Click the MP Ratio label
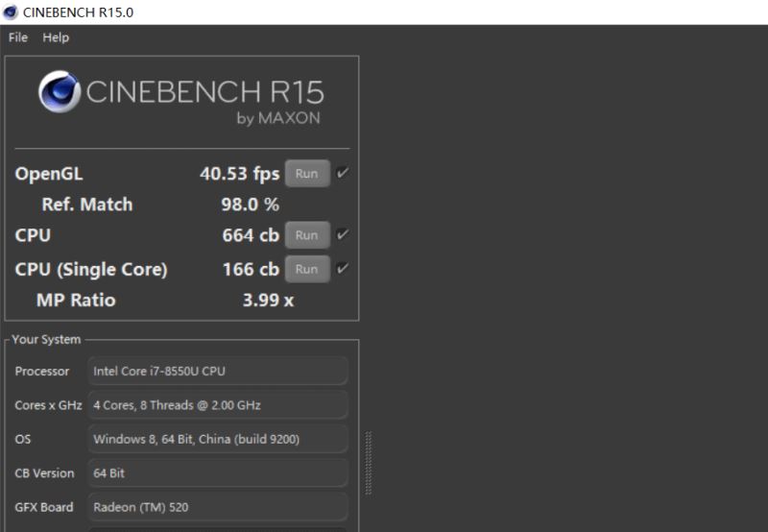This screenshot has width=768, height=532. 76,300
